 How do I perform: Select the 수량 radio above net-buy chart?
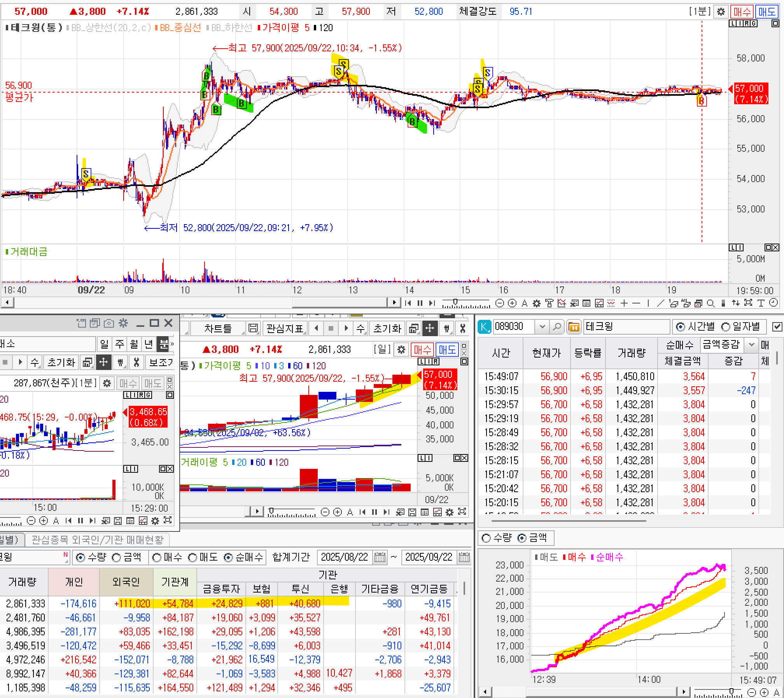(486, 538)
